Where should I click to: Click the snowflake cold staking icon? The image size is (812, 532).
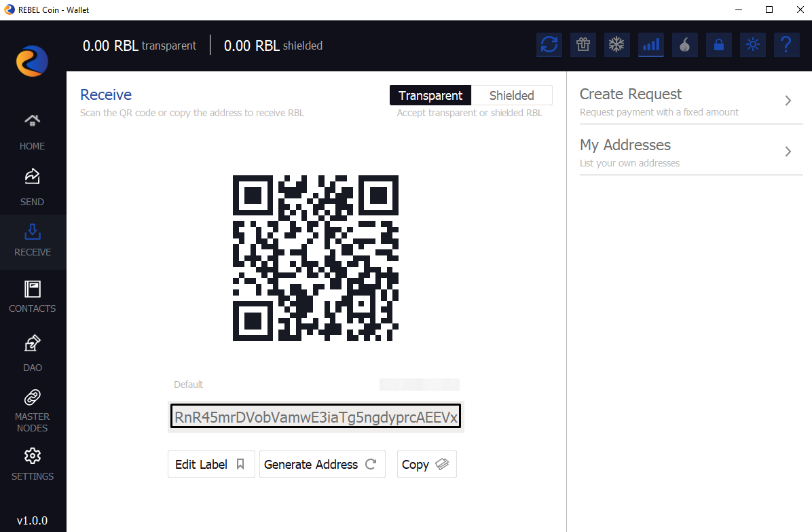pyautogui.click(x=616, y=45)
